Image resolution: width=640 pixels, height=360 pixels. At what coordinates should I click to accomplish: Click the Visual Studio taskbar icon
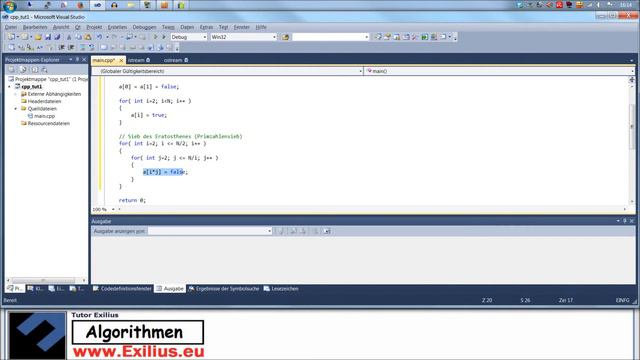97,5
